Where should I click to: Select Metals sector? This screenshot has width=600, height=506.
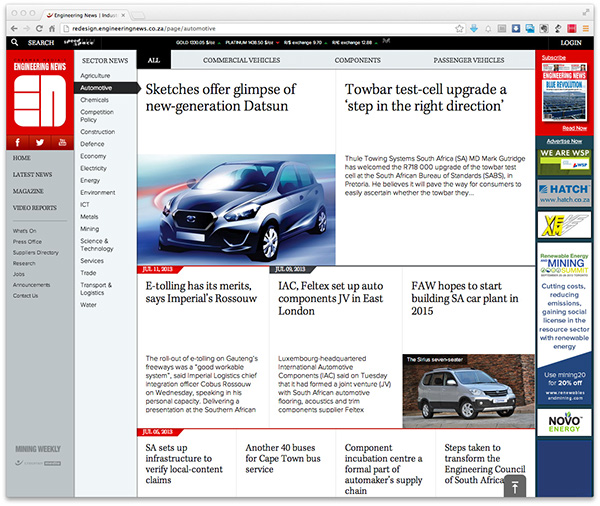tap(89, 217)
